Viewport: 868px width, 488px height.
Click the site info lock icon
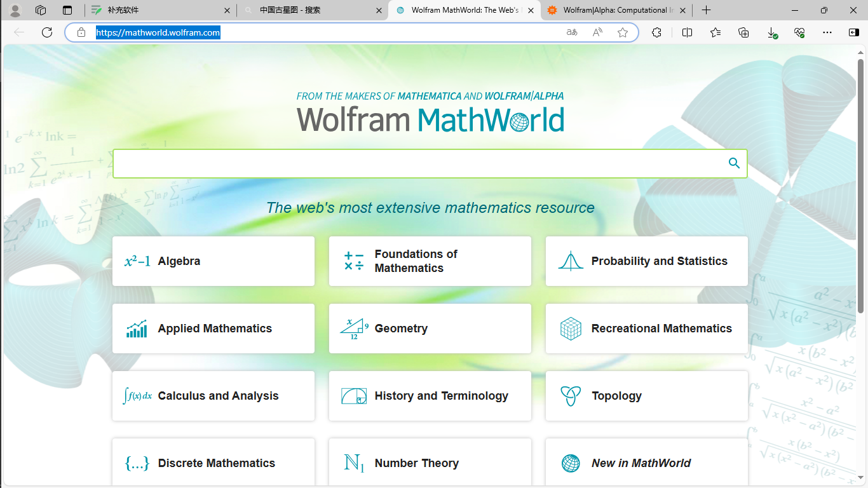[81, 32]
